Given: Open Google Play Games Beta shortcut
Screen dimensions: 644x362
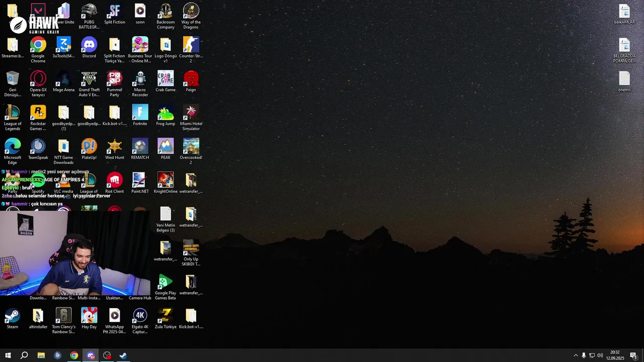Looking at the screenshot, I should click(166, 287).
